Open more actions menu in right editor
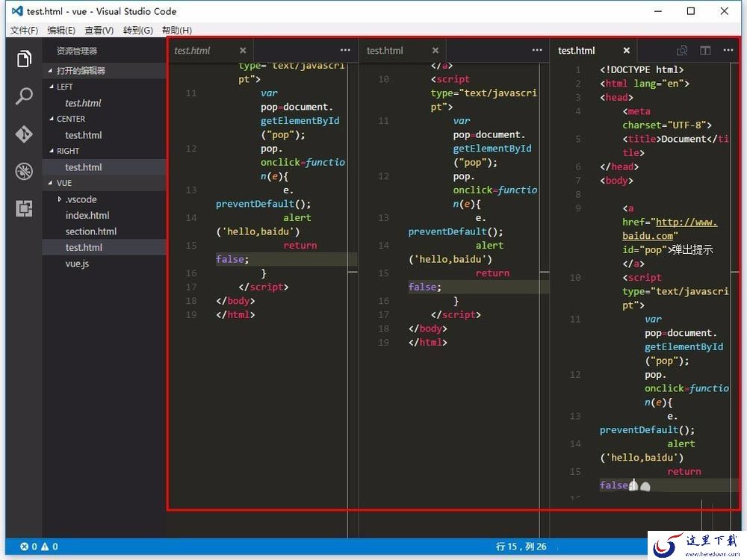Image resolution: width=747 pixels, height=560 pixels. [728, 50]
